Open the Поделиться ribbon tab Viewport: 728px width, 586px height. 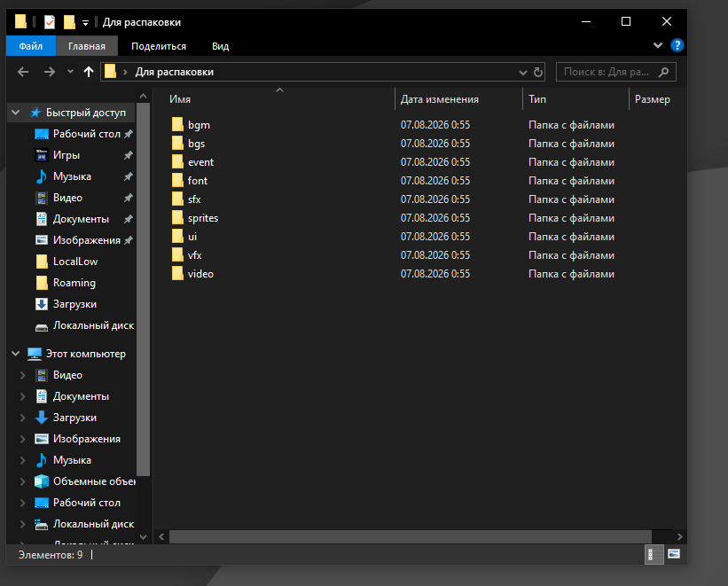[159, 46]
